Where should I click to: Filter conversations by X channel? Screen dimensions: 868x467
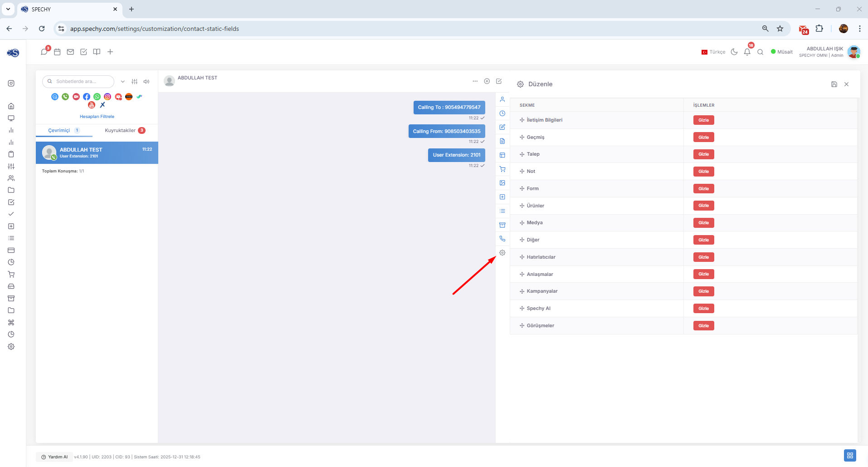(x=102, y=105)
